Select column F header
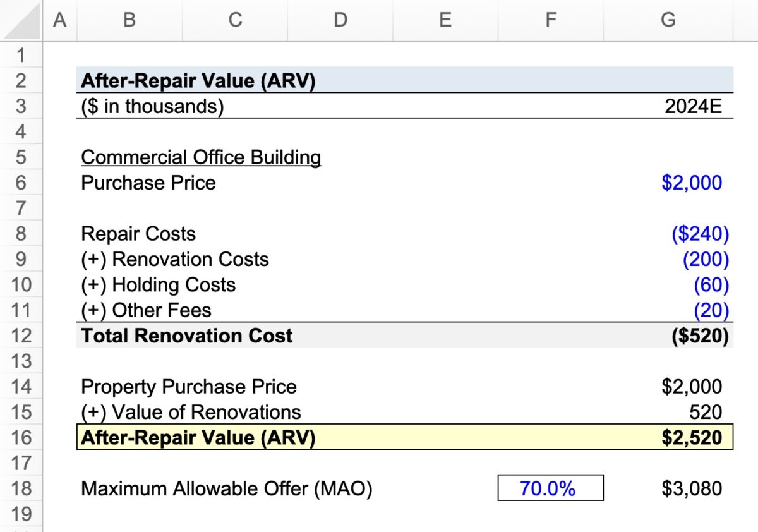This screenshot has height=532, width=758. 550,19
